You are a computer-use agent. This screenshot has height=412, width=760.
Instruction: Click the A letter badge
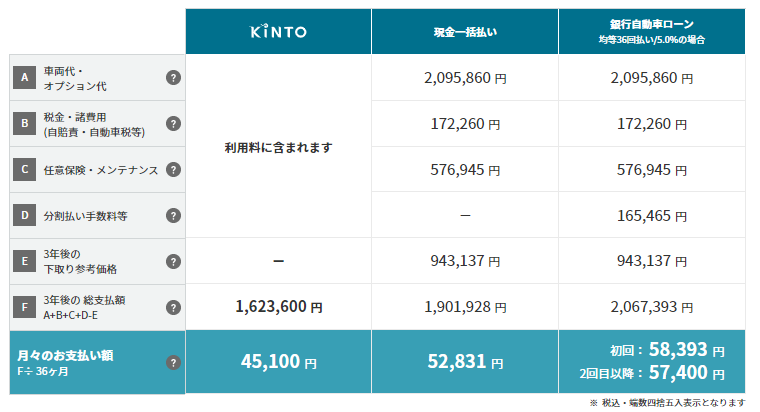(x=24, y=78)
